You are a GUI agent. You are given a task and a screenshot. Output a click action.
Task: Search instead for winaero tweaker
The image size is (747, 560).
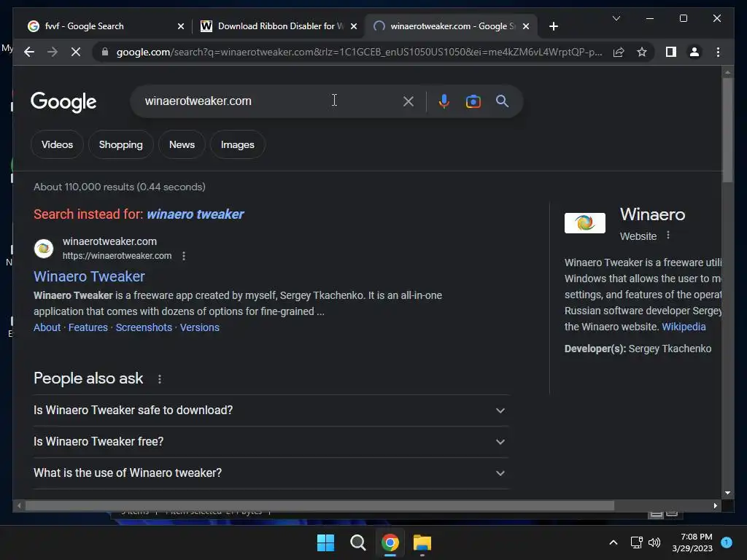196,214
